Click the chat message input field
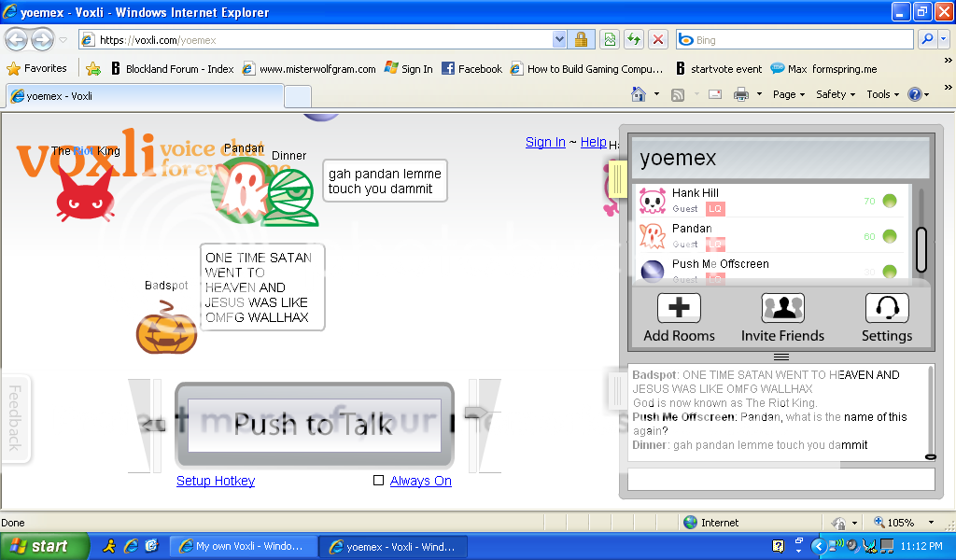Viewport: 956px width, 560px height. point(781,480)
